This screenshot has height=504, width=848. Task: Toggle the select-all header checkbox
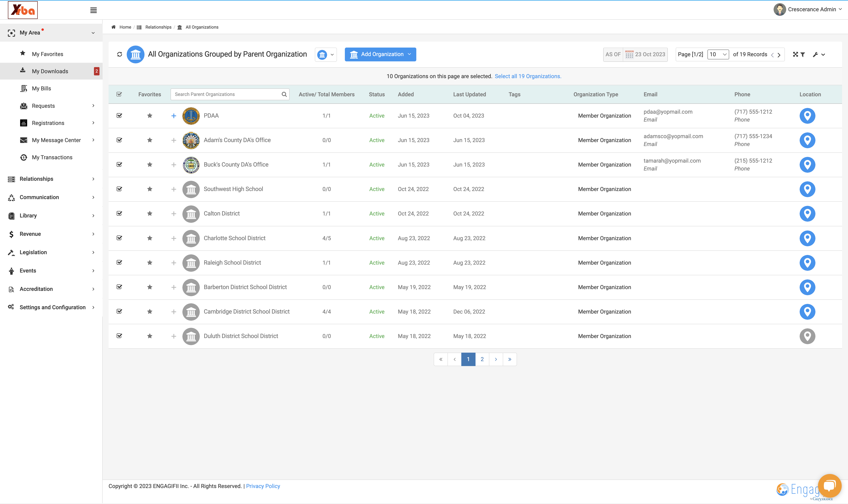coord(119,94)
